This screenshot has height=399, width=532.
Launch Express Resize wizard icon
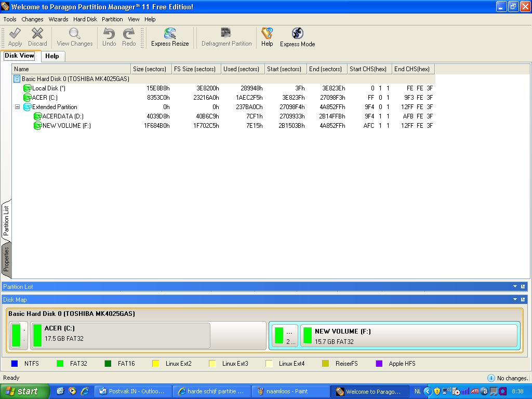[170, 33]
